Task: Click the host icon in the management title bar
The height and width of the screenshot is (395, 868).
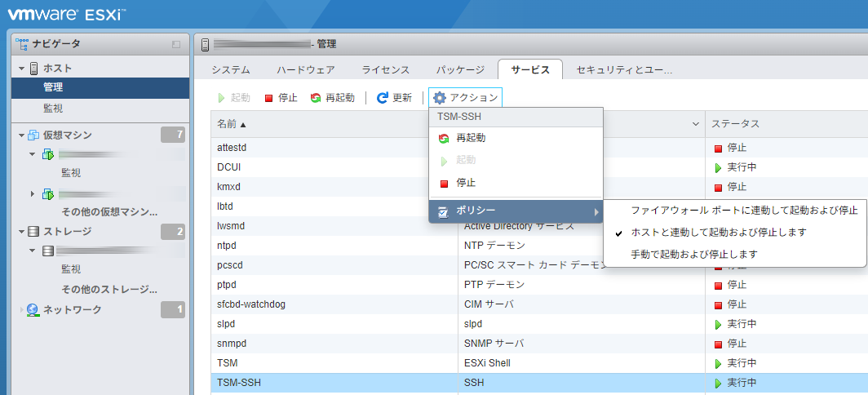Action: [206, 44]
